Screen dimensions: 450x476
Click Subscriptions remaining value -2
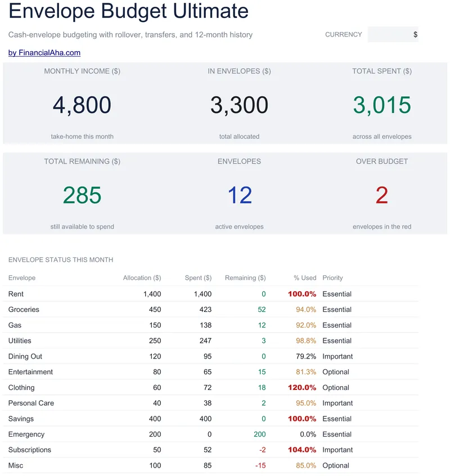coord(263,450)
